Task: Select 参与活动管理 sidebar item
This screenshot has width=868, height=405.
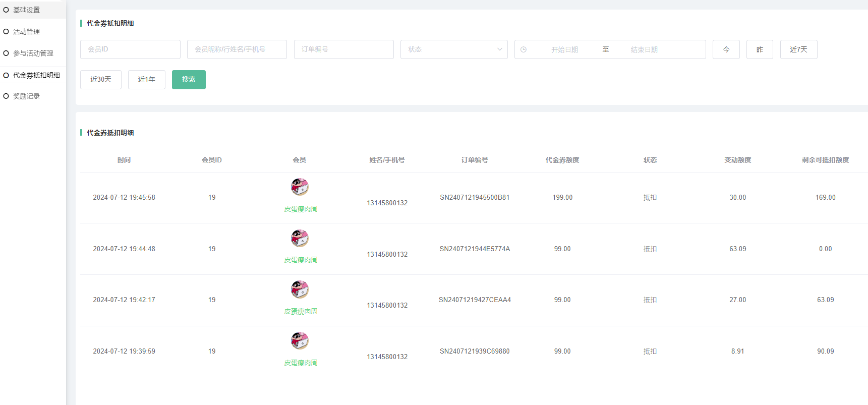Action: click(33, 53)
